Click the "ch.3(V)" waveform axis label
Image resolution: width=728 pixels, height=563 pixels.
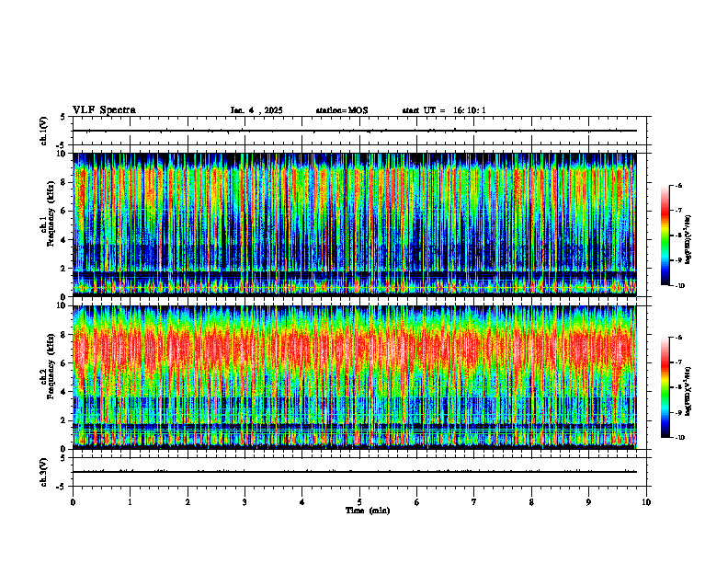pos(43,472)
